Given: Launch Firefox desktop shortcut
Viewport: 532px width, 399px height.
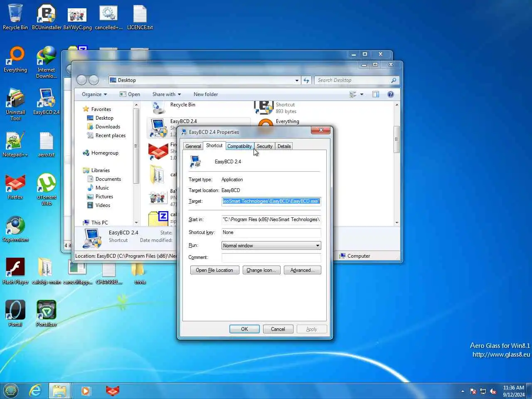Looking at the screenshot, I should 15,186.
